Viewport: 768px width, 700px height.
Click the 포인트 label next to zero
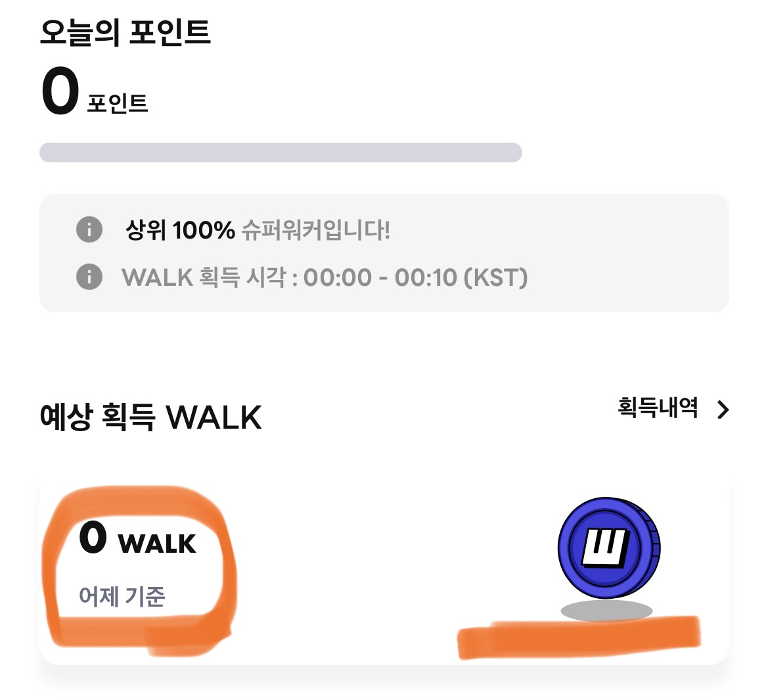116,102
